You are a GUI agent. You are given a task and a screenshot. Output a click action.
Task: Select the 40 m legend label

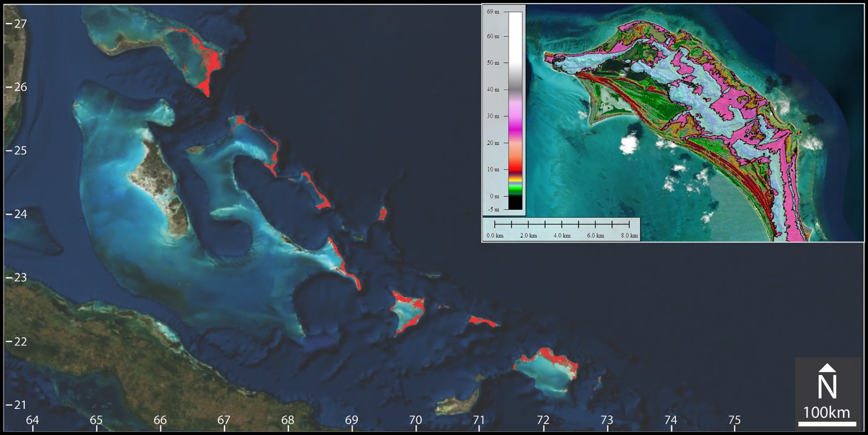point(493,89)
